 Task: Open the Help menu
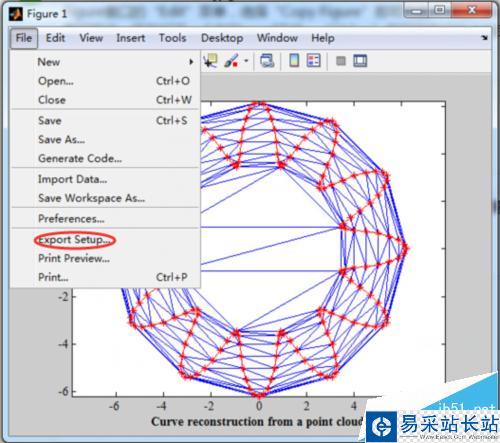coord(323,38)
